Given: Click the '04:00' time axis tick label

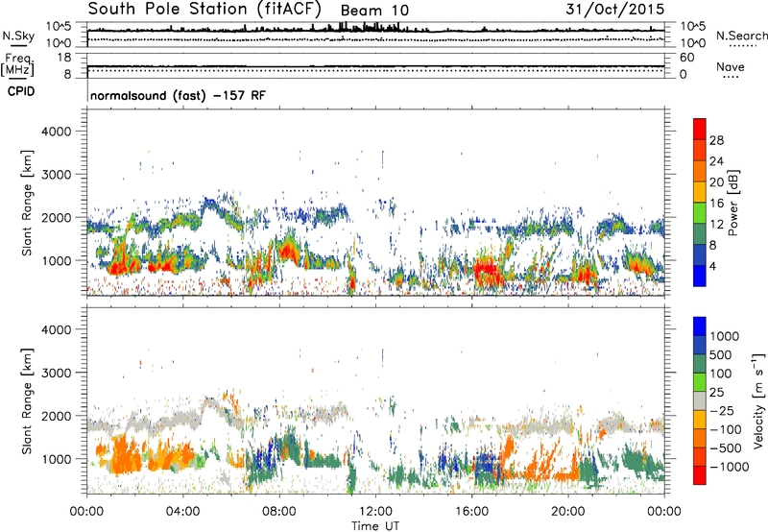Looking at the screenshot, I should pos(182,512).
